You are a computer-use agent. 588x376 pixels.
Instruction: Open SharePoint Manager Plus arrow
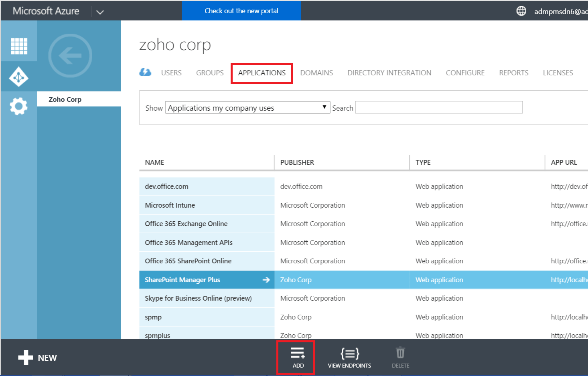pyautogui.click(x=266, y=280)
